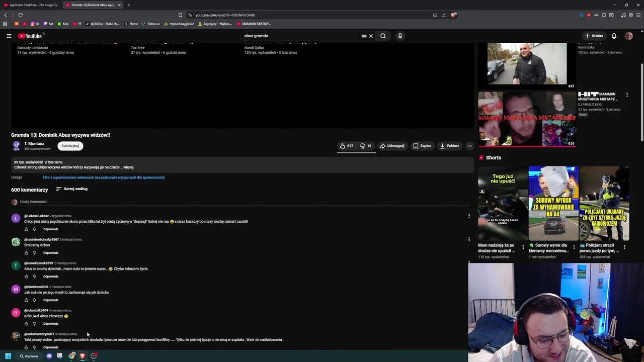Switch to the Agnieszka Chylińska tab
The width and height of the screenshot is (644, 362).
point(31,5)
